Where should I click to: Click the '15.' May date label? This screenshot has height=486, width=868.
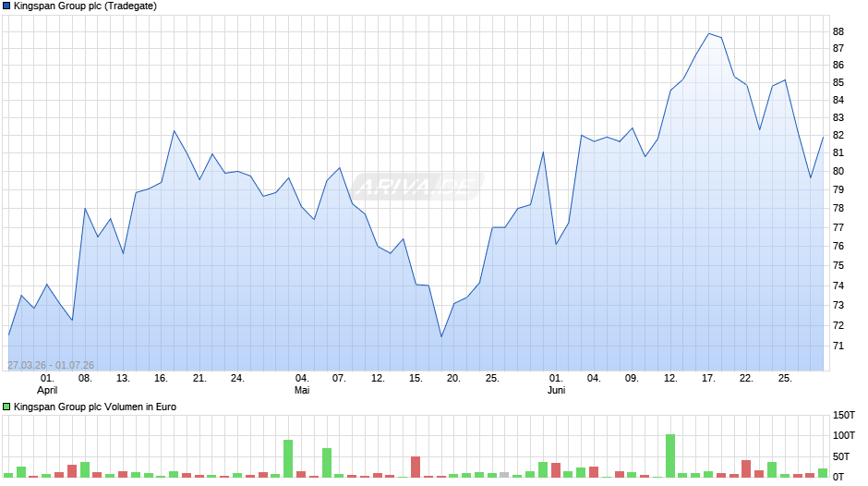click(416, 379)
